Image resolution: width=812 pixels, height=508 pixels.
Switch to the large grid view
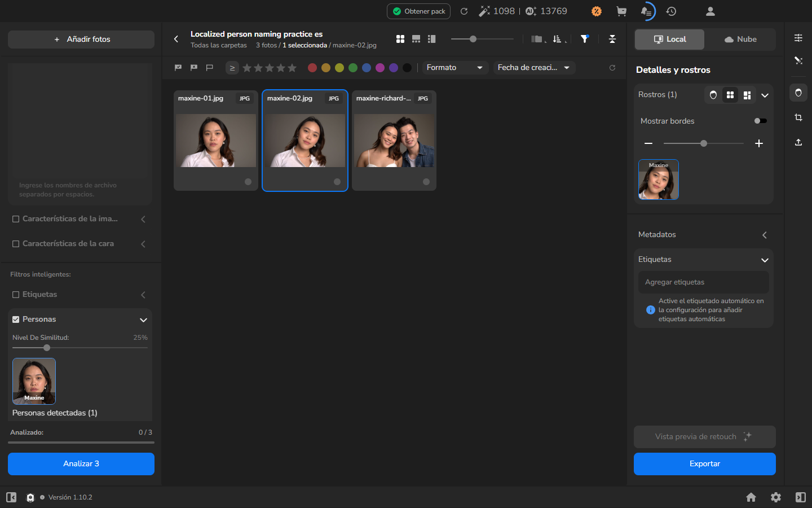(400, 39)
